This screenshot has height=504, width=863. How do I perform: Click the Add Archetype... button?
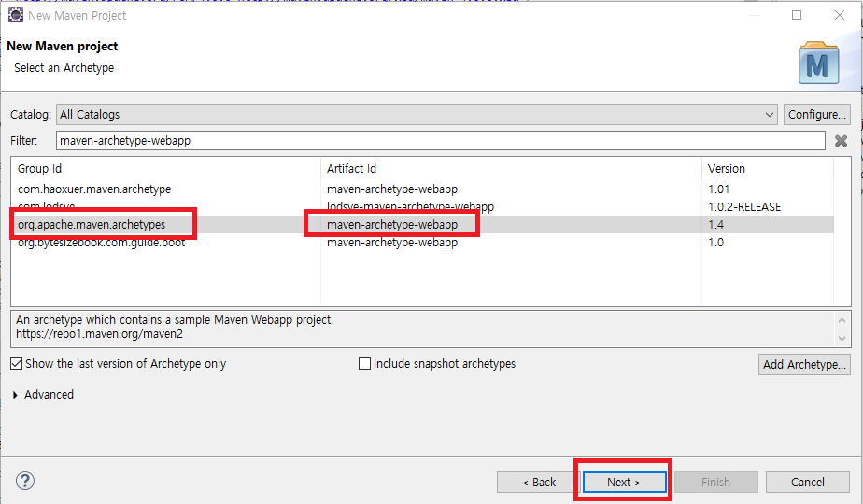click(804, 364)
